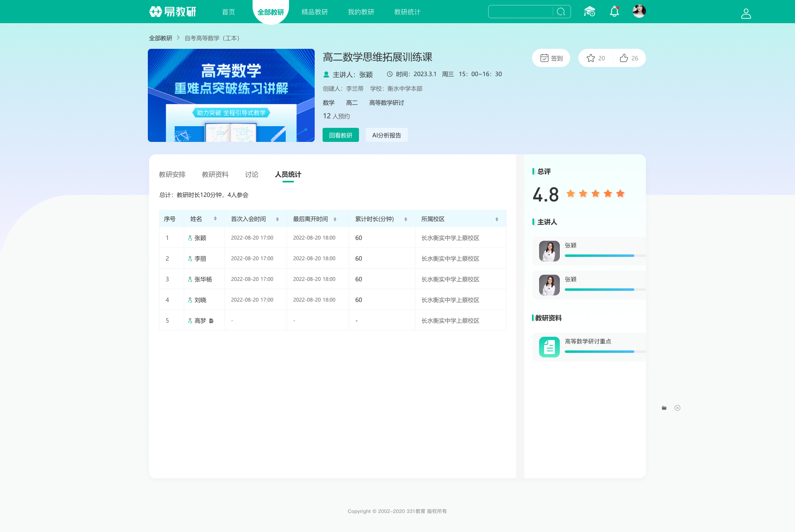Click 高二 grade tag
This screenshot has width=795, height=532.
[x=352, y=103]
